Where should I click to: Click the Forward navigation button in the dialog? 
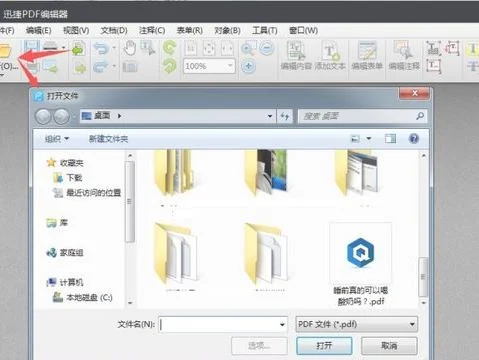click(61, 116)
